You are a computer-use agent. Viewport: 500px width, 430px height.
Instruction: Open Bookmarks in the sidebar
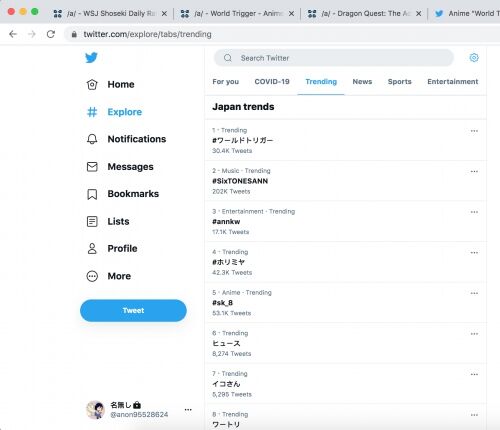pyautogui.click(x=123, y=194)
